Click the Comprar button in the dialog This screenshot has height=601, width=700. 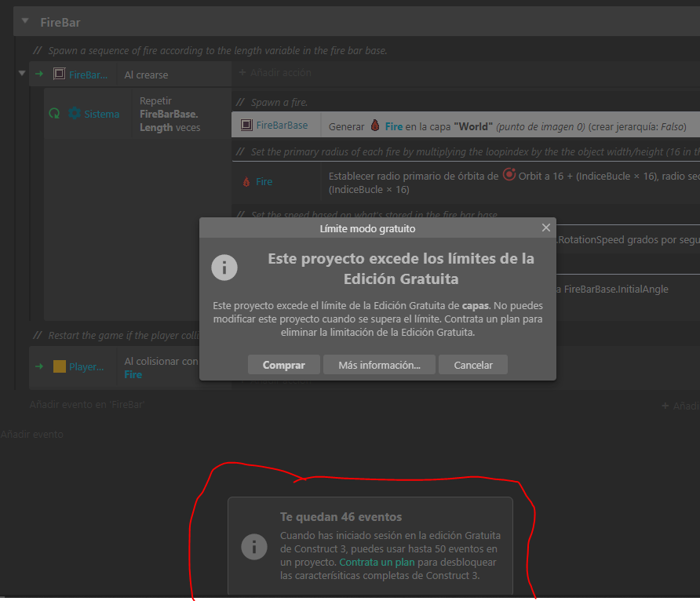(283, 365)
